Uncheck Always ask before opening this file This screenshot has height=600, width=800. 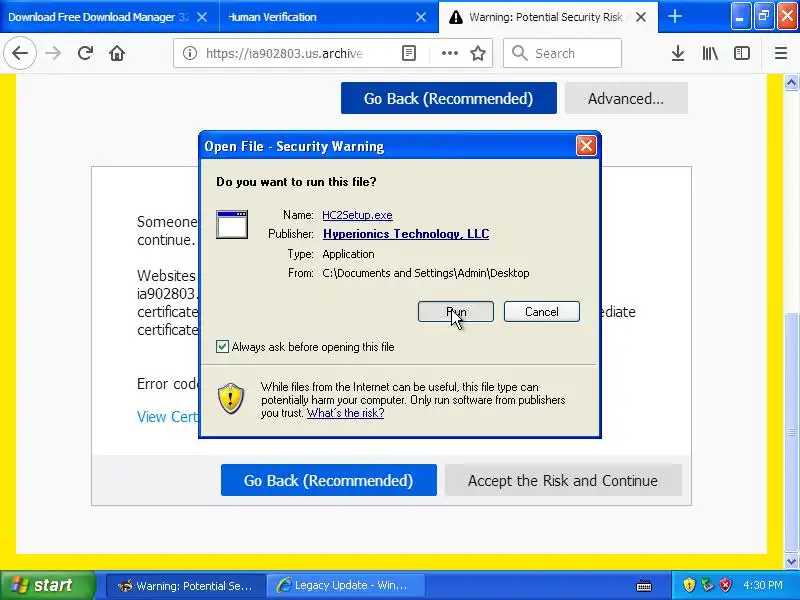tap(222, 346)
